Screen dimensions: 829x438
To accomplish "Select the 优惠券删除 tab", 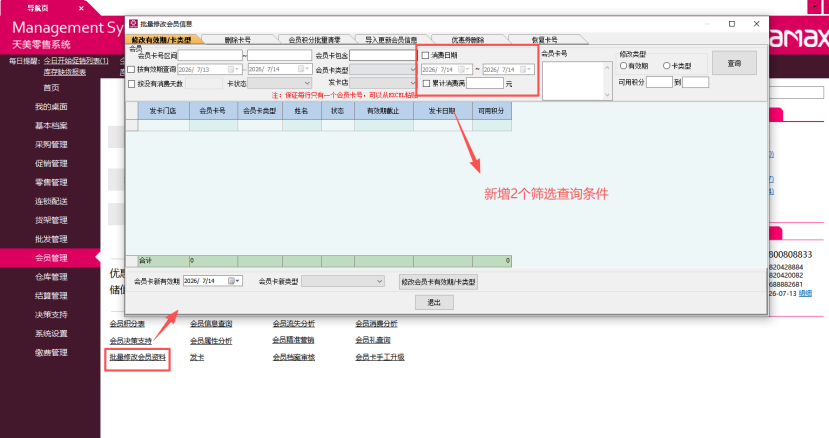I will point(468,40).
